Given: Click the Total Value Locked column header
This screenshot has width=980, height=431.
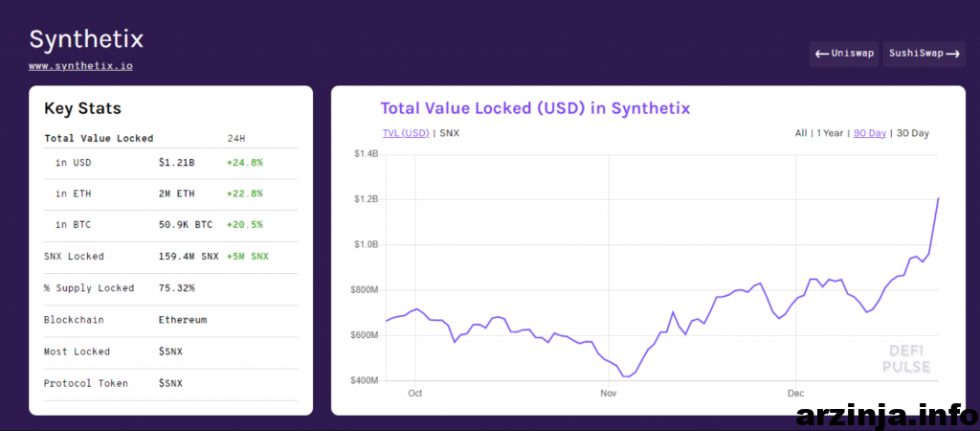Looking at the screenshot, I should click(x=99, y=138).
